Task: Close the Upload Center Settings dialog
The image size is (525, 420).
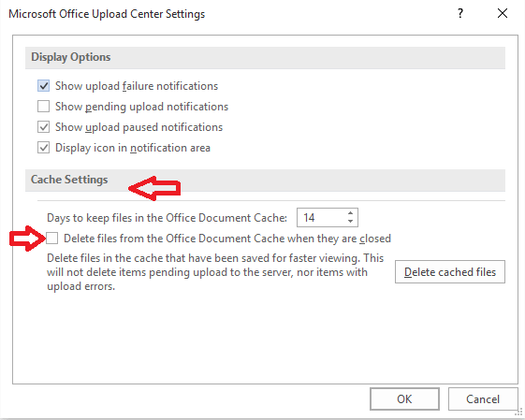Action: (x=503, y=13)
